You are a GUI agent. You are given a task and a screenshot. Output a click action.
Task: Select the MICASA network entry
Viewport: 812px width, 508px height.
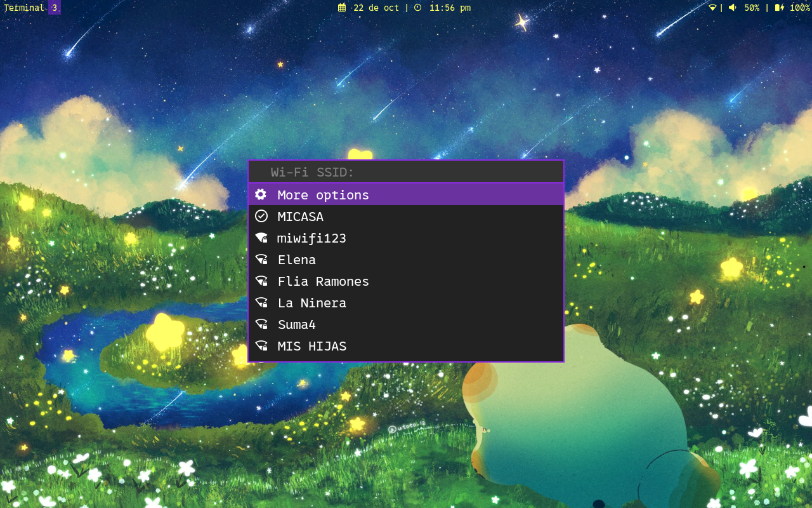300,216
